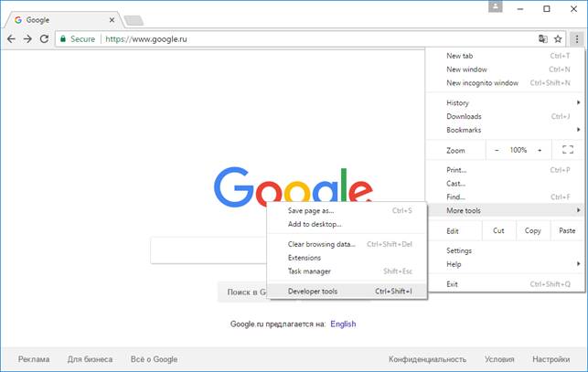Open the Реклама footer link

(34, 359)
